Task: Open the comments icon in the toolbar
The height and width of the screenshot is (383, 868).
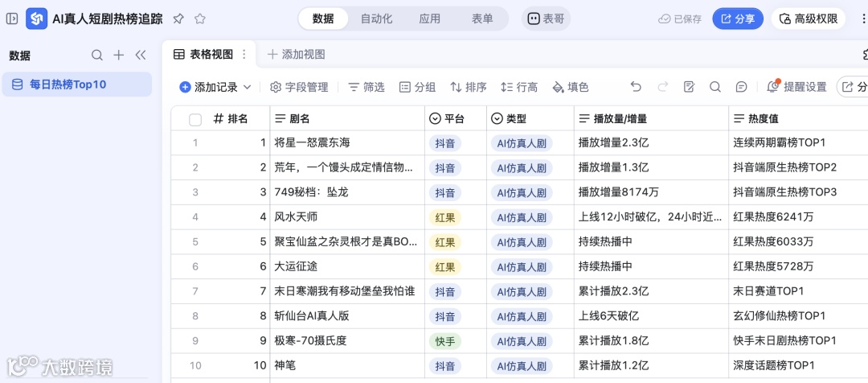Action: (x=742, y=87)
